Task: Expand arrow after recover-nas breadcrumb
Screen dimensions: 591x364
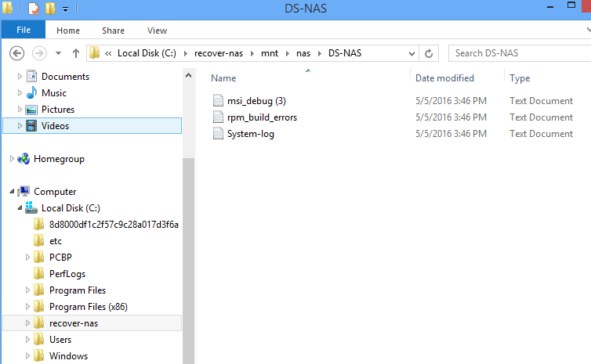Action: (252, 53)
